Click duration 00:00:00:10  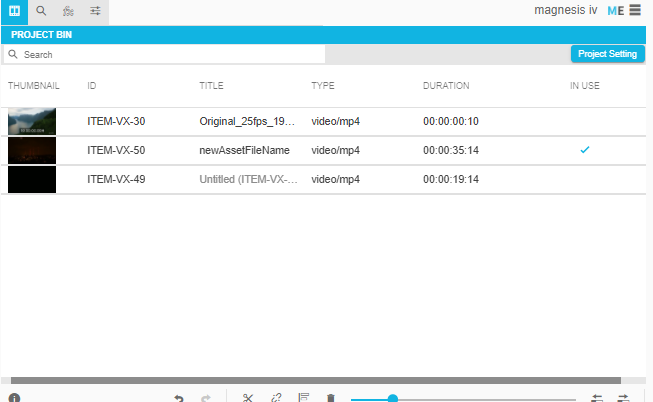pyautogui.click(x=451, y=121)
